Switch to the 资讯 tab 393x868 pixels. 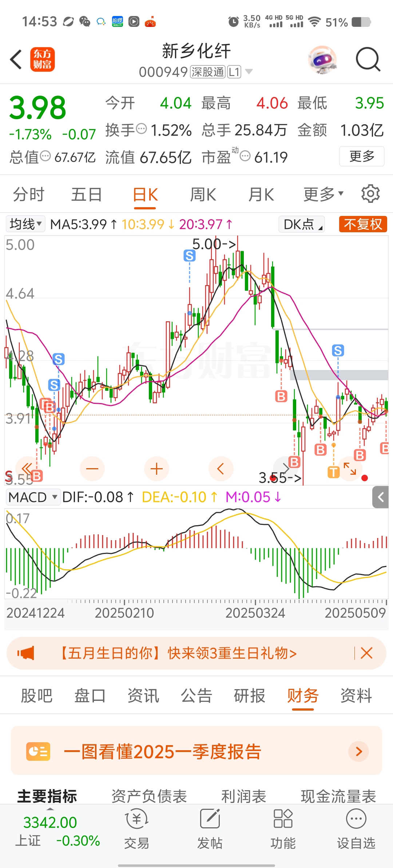pyautogui.click(x=143, y=696)
